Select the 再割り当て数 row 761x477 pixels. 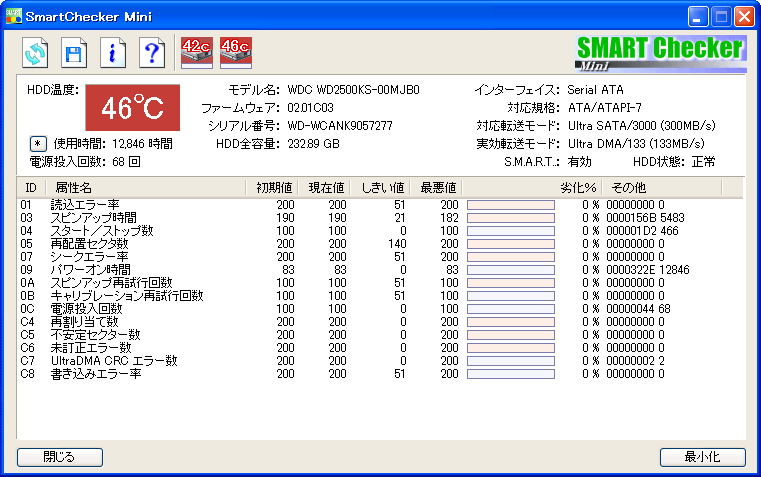pyautogui.click(x=380, y=322)
